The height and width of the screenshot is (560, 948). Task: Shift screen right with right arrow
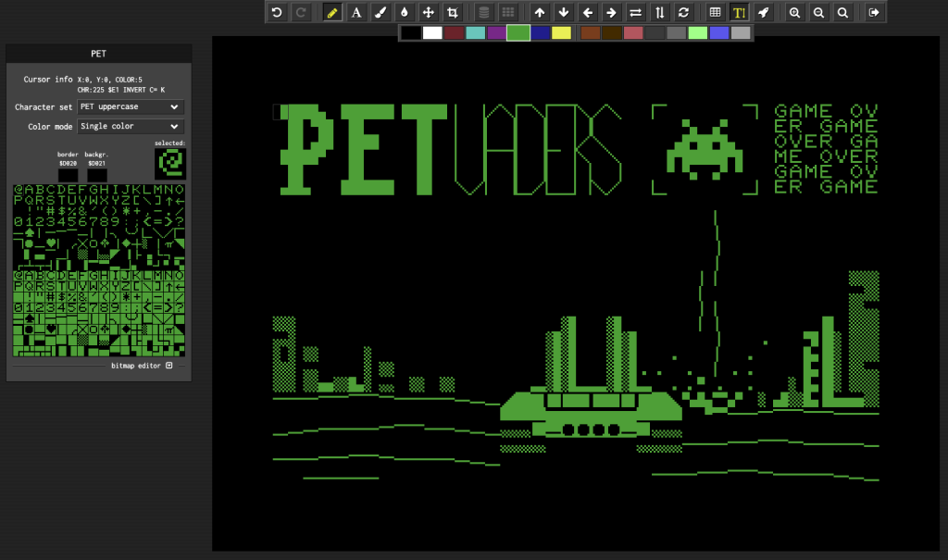click(x=611, y=12)
